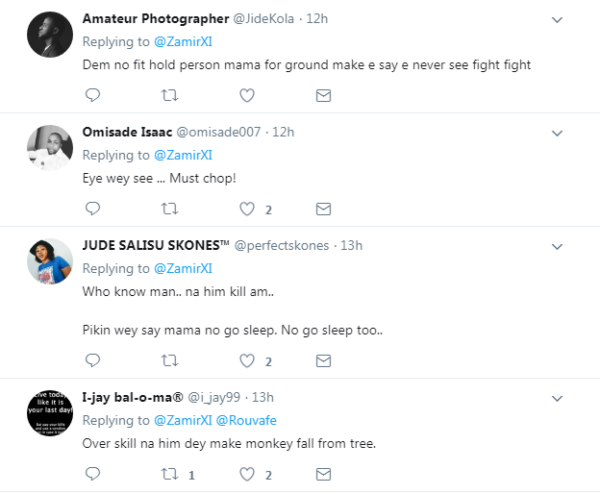Retweet Amateur Photographer's tweet
The height and width of the screenshot is (494, 600).
[170, 95]
